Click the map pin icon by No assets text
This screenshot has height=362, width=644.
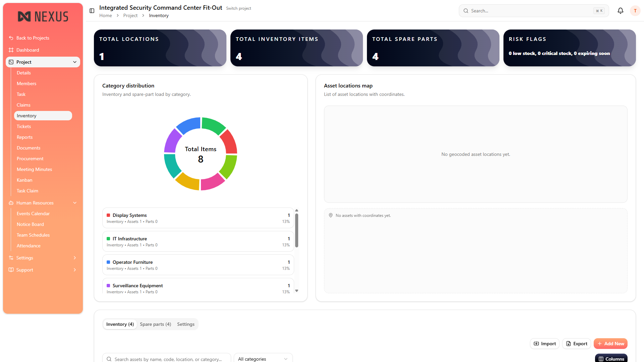pyautogui.click(x=331, y=215)
